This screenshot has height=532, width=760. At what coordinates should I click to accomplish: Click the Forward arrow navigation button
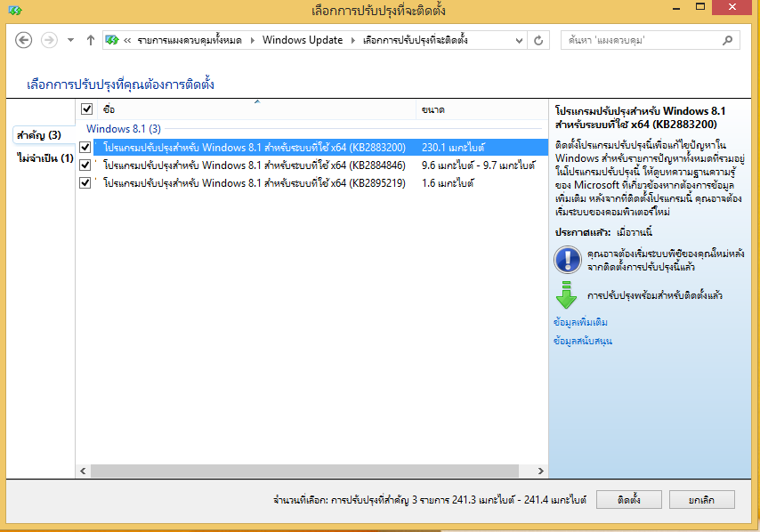pos(49,40)
